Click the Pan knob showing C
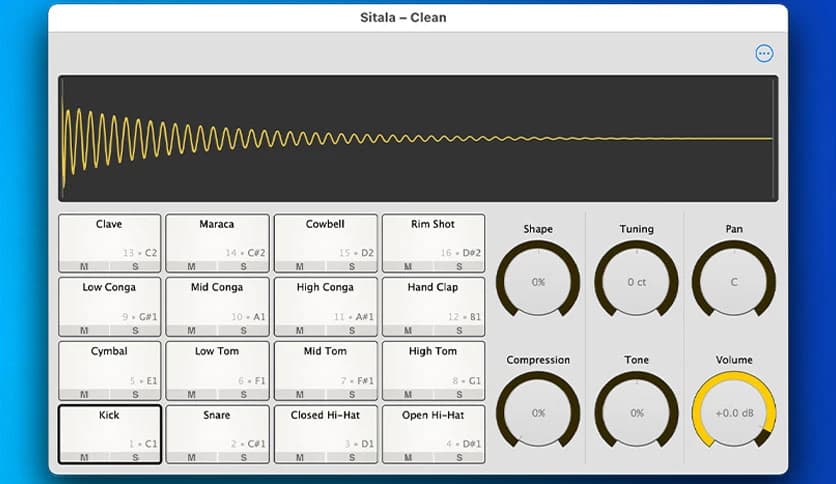This screenshot has height=484, width=836. coord(734,281)
